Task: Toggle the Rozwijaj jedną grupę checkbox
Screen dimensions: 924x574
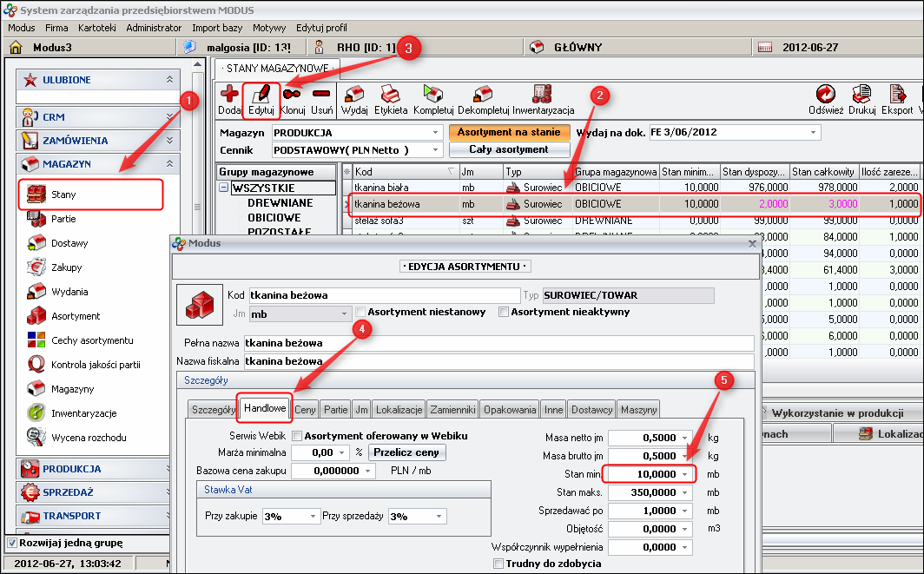Action: 11,543
